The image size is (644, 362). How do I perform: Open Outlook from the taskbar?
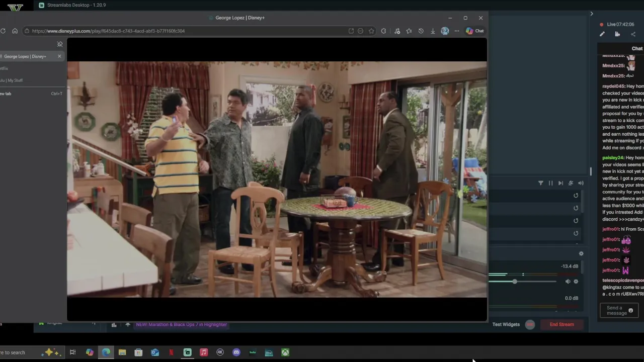tap(155, 352)
